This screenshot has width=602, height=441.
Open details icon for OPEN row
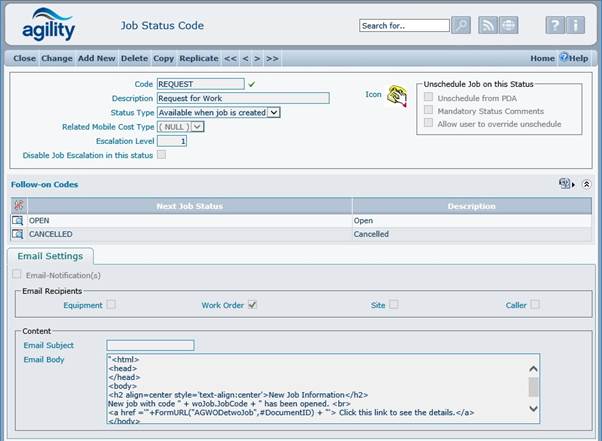coord(17,220)
